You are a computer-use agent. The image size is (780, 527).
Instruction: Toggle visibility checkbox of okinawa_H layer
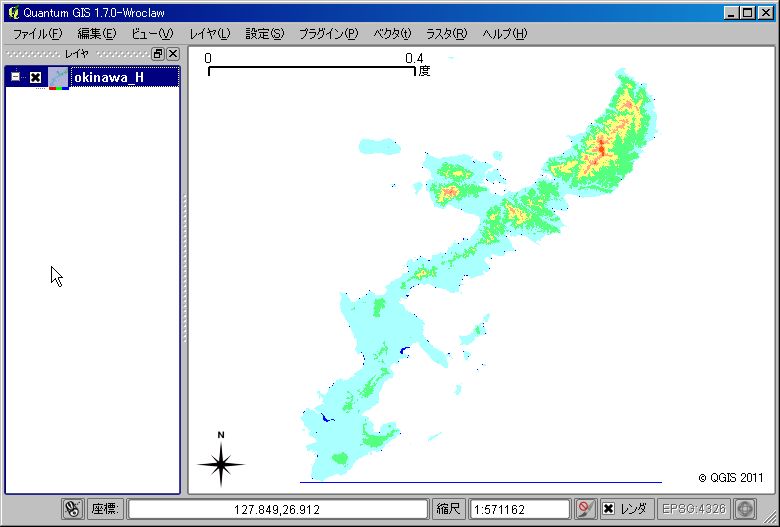[x=35, y=77]
